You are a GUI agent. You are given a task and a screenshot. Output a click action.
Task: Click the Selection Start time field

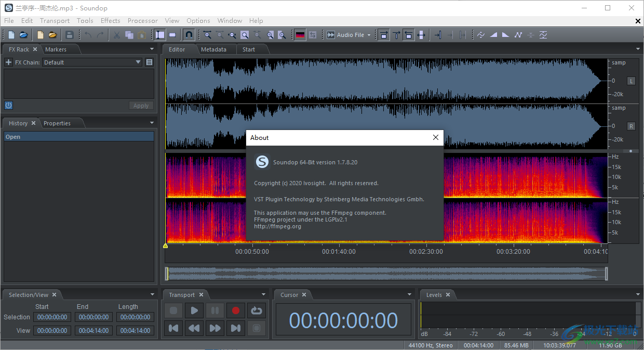click(x=52, y=317)
